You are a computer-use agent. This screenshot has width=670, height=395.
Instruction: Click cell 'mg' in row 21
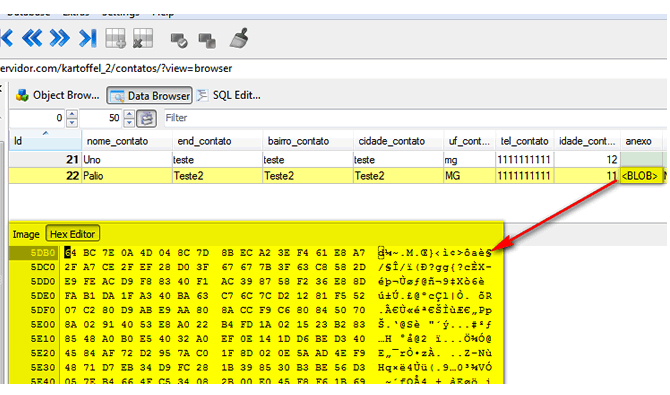coord(469,160)
